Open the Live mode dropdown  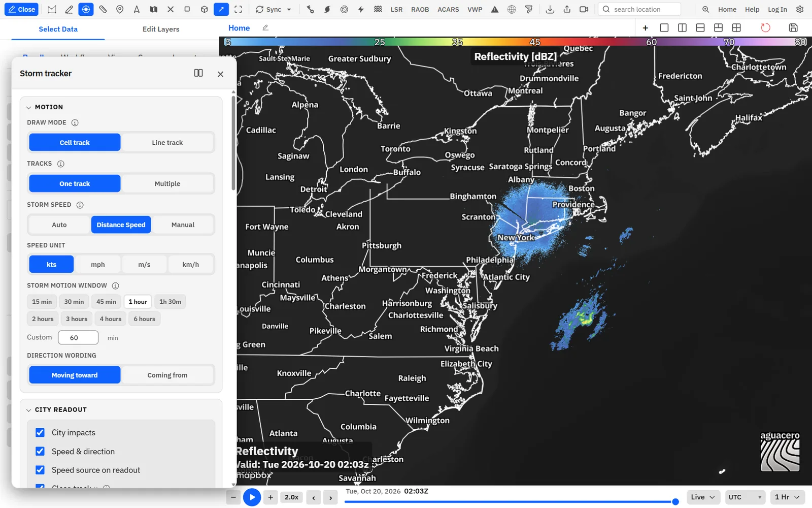[x=703, y=497]
